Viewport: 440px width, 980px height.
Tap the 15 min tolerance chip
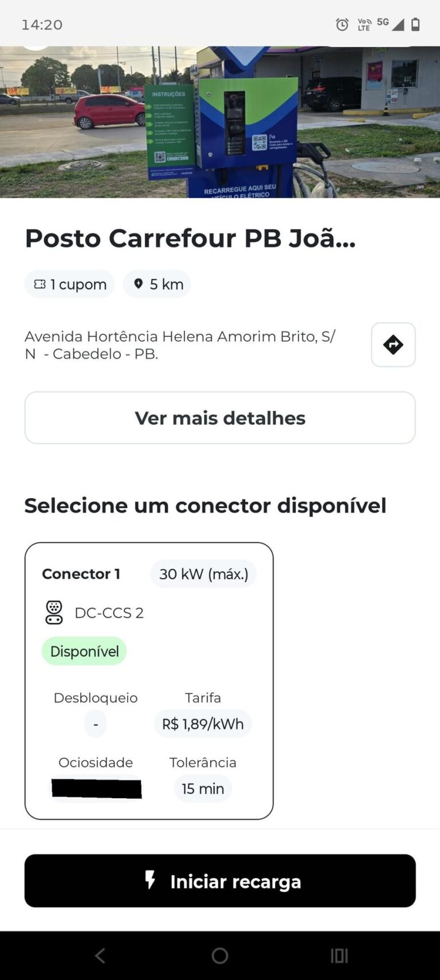203,788
